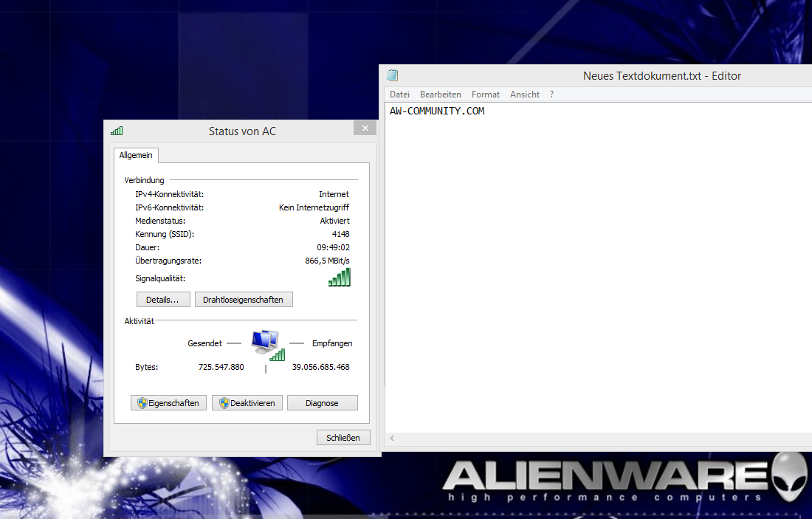This screenshot has height=519, width=812.
Task: Open Drahtloseigenschaften
Action: pyautogui.click(x=244, y=299)
